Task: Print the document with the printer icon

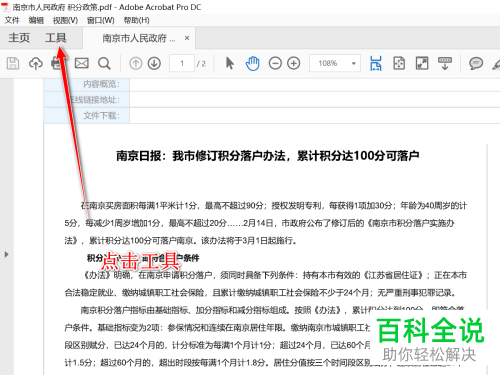Action: [x=57, y=63]
